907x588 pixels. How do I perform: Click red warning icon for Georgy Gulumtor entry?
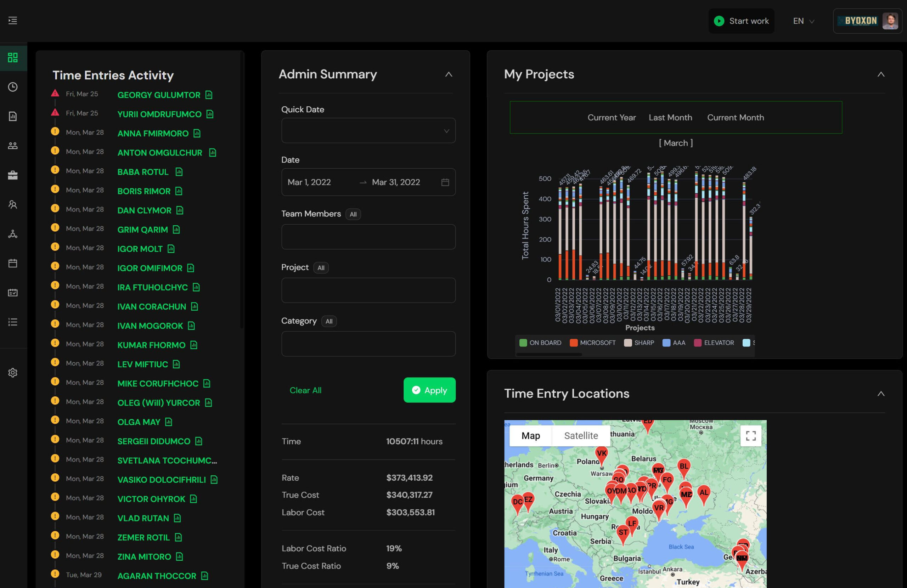(55, 93)
